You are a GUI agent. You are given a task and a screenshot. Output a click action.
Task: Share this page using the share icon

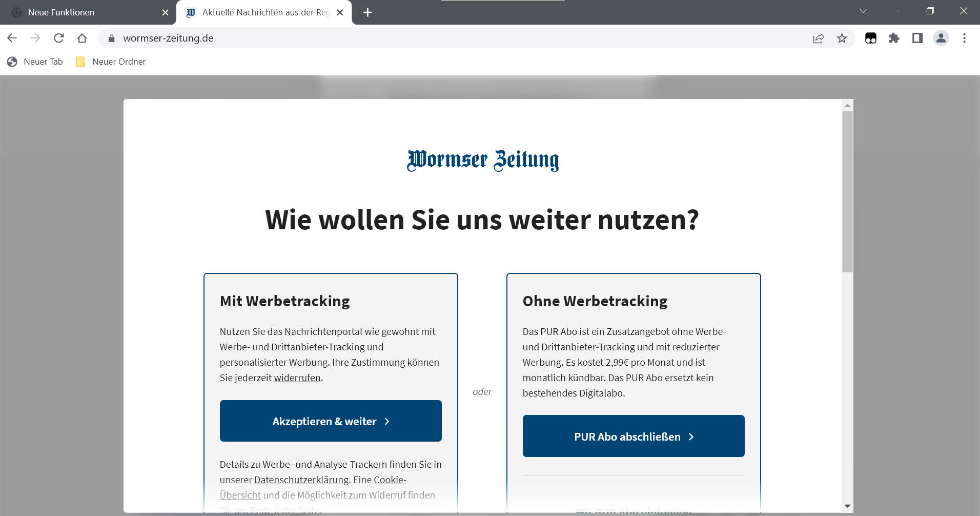pyautogui.click(x=819, y=38)
